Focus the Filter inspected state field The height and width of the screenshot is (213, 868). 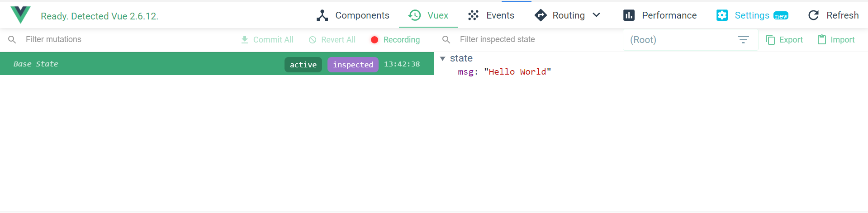coord(538,39)
